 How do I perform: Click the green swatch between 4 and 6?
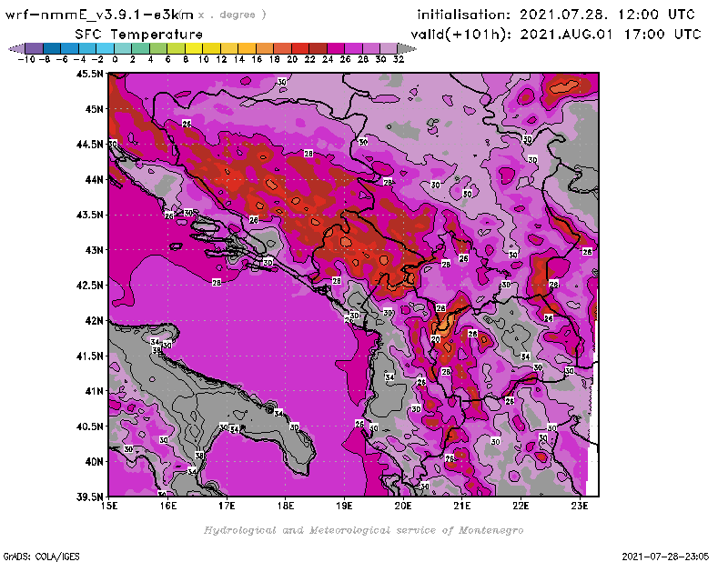click(157, 48)
